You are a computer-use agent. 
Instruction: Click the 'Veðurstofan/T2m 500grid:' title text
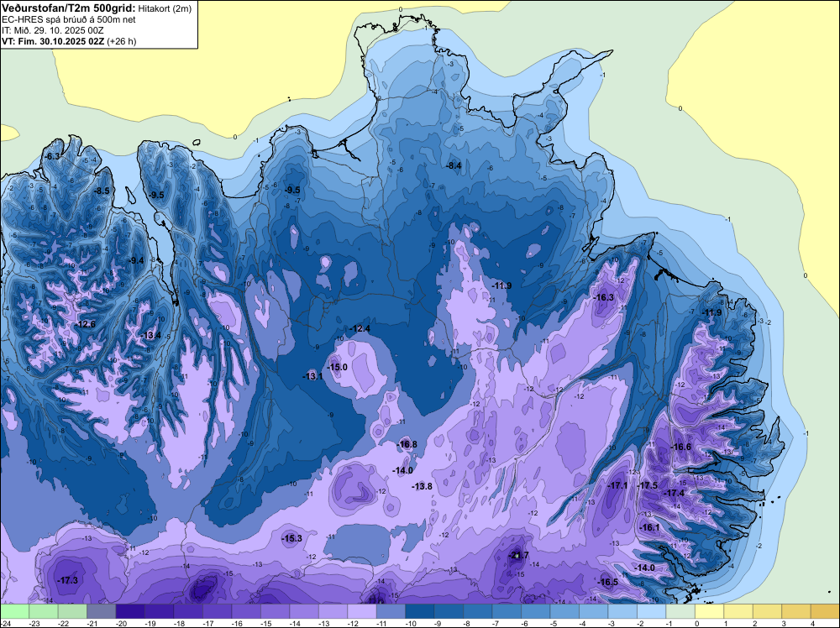click(x=68, y=8)
